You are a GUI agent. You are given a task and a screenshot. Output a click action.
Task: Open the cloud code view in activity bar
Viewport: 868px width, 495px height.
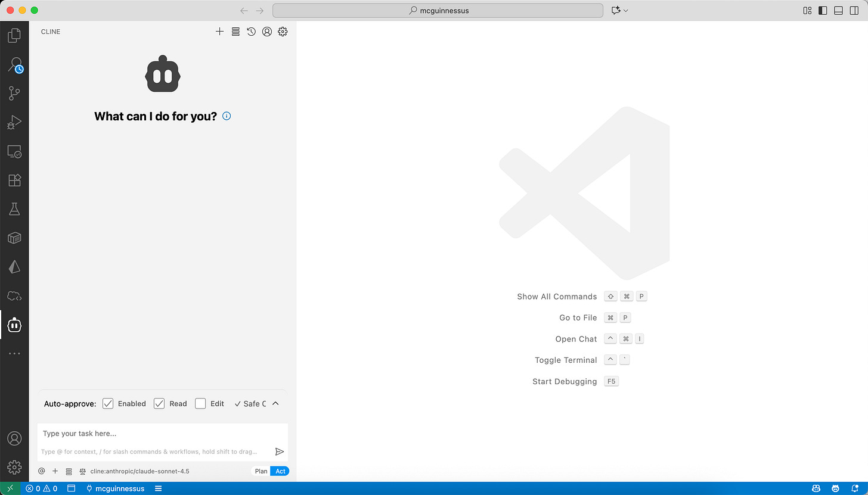click(14, 296)
